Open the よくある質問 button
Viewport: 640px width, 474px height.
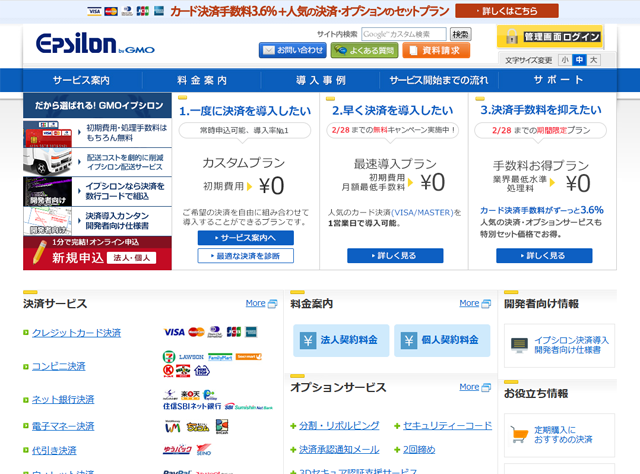(364, 50)
